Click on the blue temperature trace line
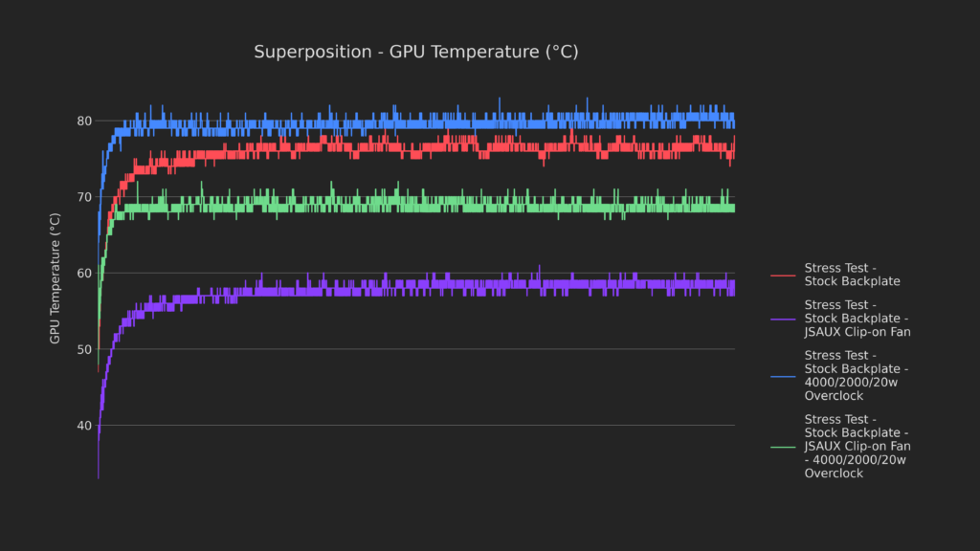Viewport: 980px width, 551px height. point(431,123)
